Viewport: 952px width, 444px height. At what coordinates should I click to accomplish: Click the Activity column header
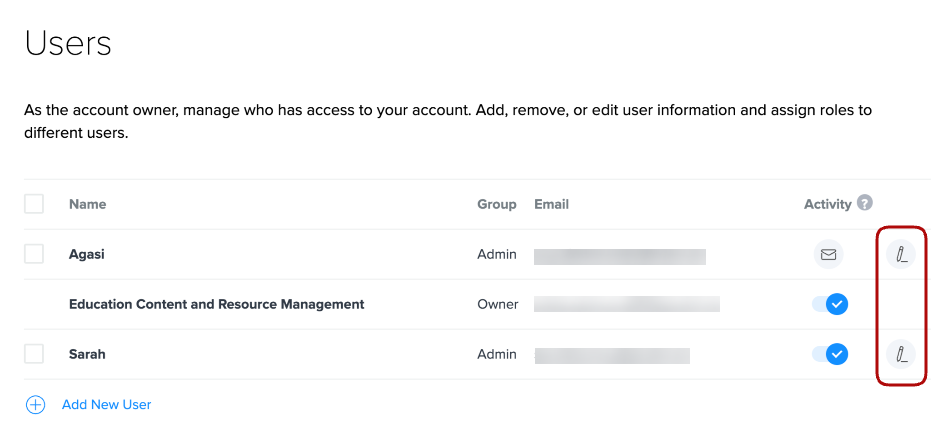(827, 204)
